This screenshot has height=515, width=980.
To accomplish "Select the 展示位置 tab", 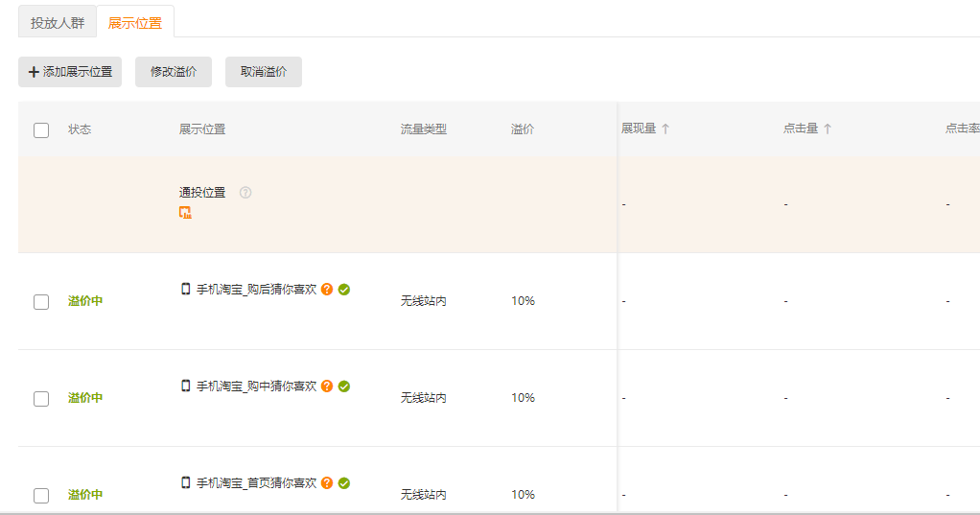I will [135, 23].
